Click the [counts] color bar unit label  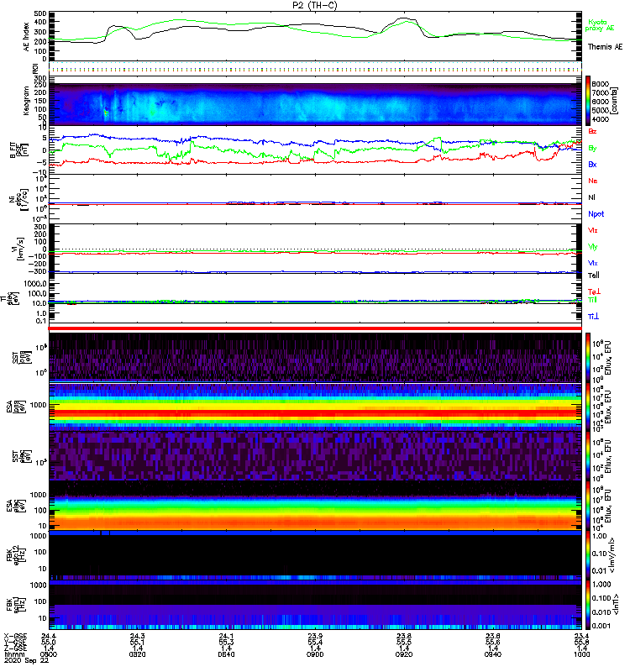(615, 101)
